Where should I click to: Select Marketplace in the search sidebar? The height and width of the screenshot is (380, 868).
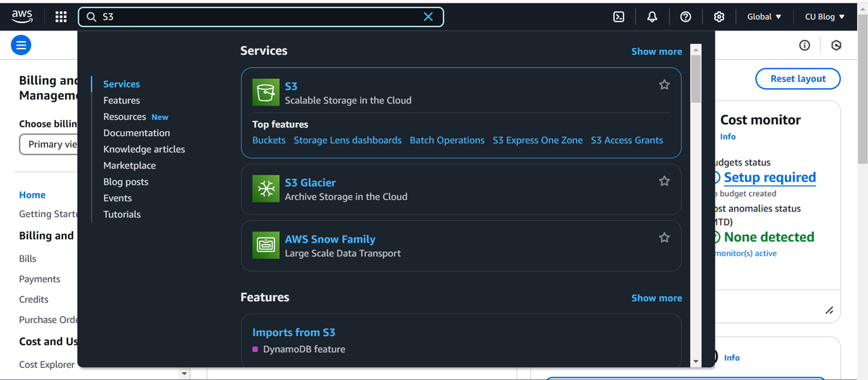coord(129,166)
